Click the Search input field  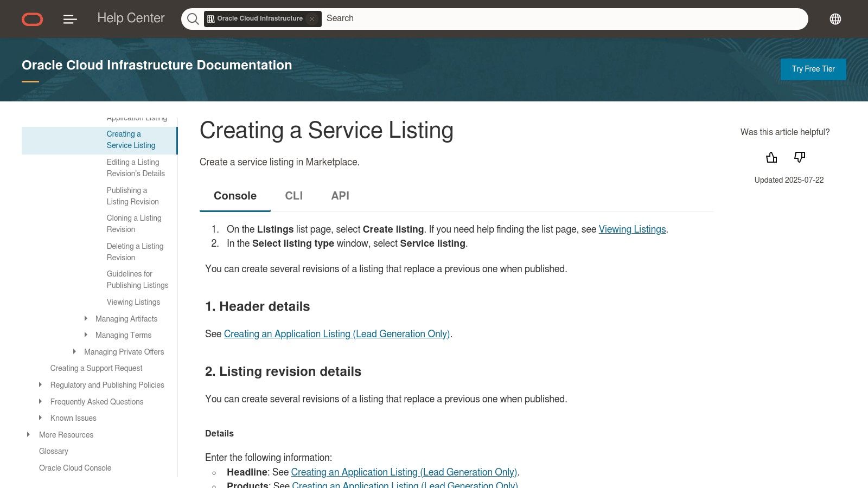click(488, 18)
